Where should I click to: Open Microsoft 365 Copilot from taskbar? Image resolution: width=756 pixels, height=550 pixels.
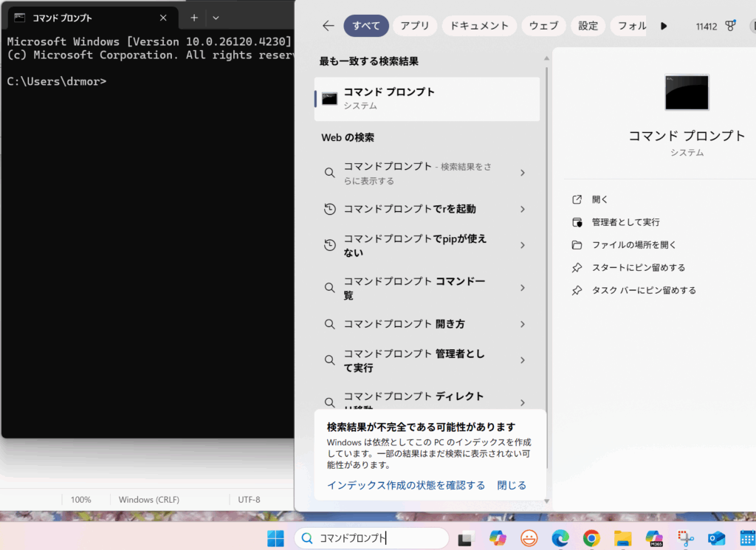654,538
